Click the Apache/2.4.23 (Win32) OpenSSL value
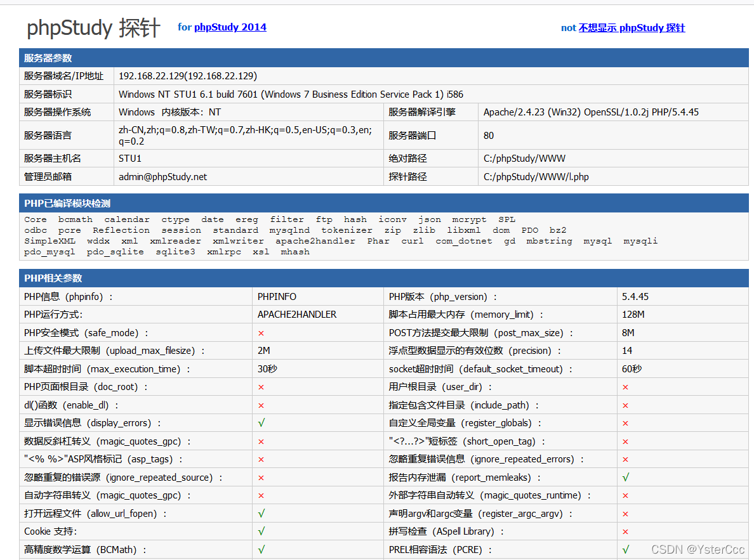This screenshot has width=754, height=560. click(591, 112)
